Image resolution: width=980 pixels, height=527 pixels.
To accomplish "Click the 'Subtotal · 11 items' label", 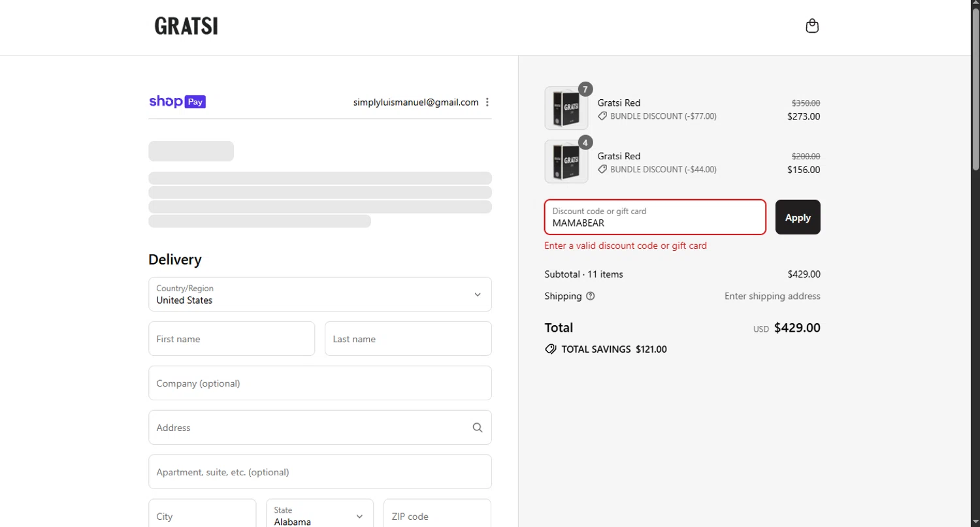I will click(584, 274).
